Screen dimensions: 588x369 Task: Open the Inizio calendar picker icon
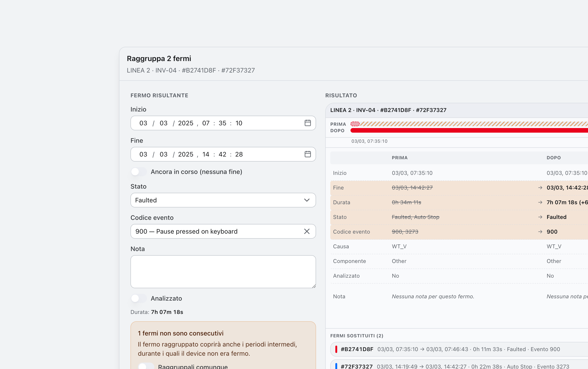[x=308, y=123]
